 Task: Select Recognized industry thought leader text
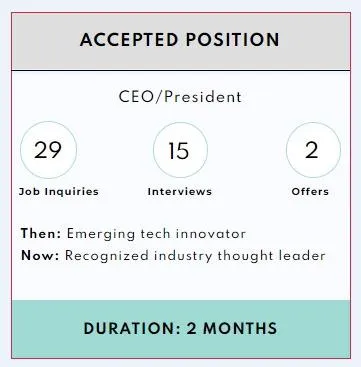coord(195,256)
